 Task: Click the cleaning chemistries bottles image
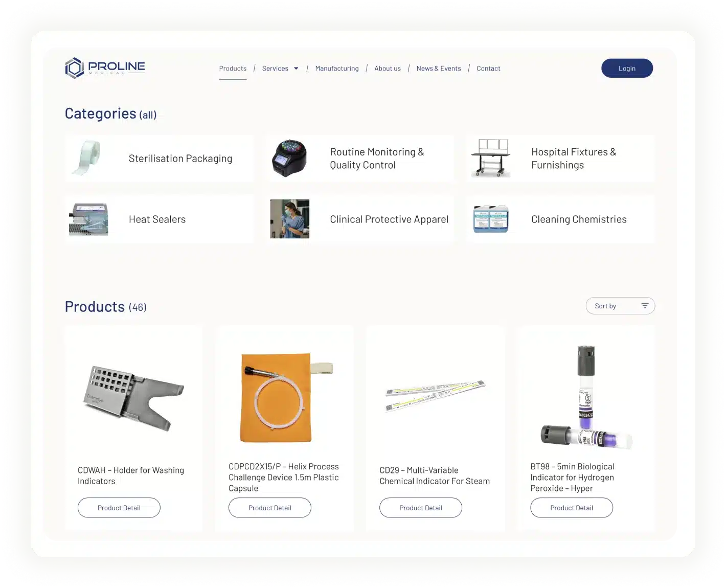(491, 219)
